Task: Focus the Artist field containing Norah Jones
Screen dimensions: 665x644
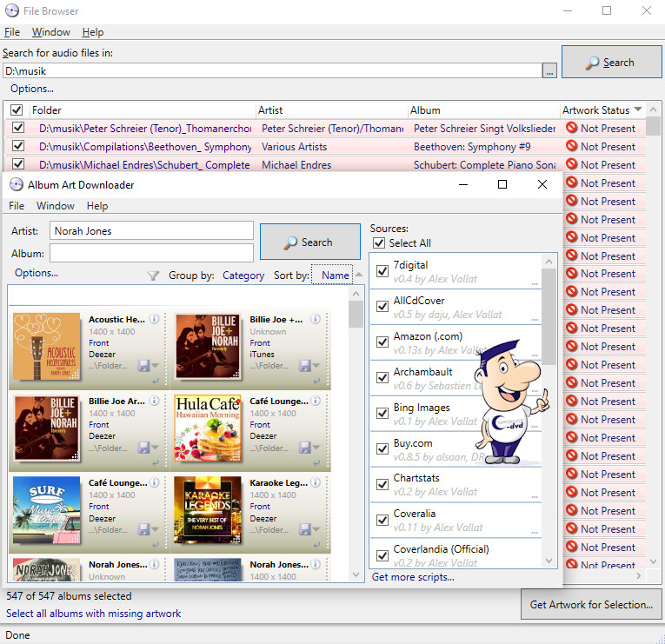Action: (x=151, y=231)
